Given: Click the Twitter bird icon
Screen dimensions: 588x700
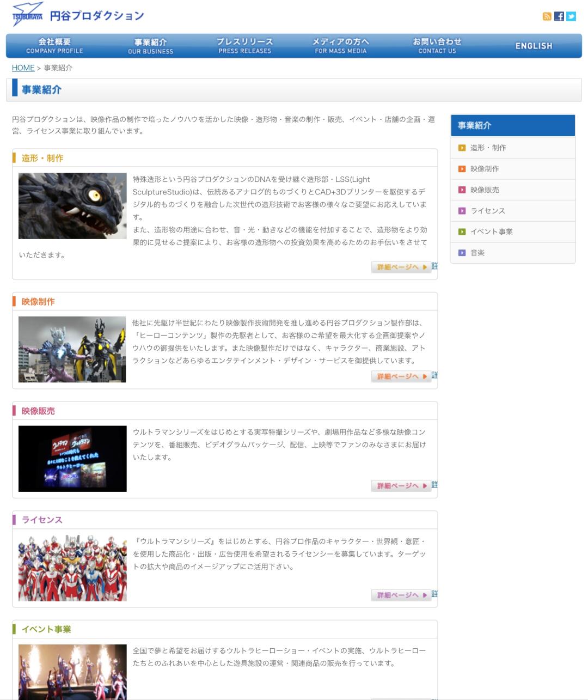Looking at the screenshot, I should click(571, 16).
